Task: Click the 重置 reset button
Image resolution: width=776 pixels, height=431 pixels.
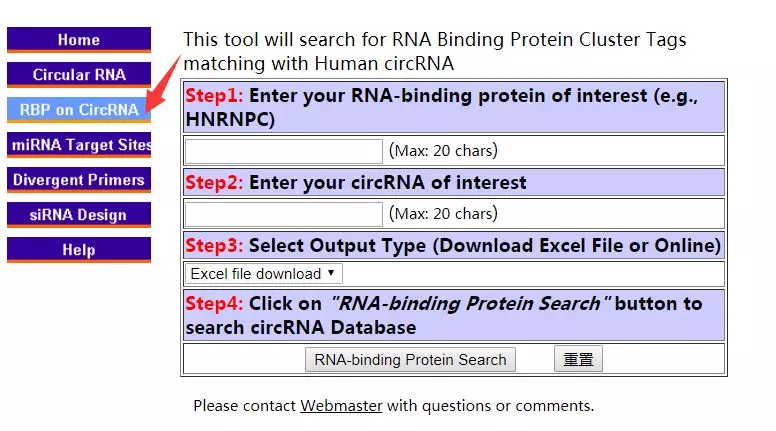Action: 578,359
